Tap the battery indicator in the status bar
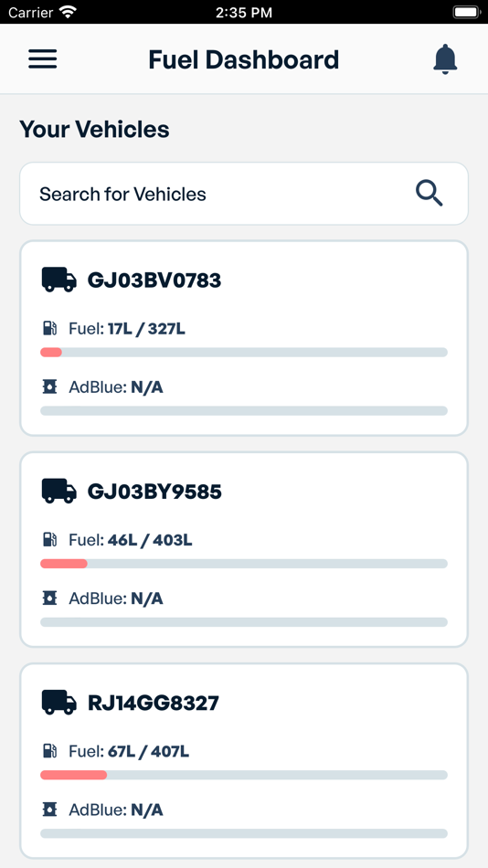 coord(466,12)
